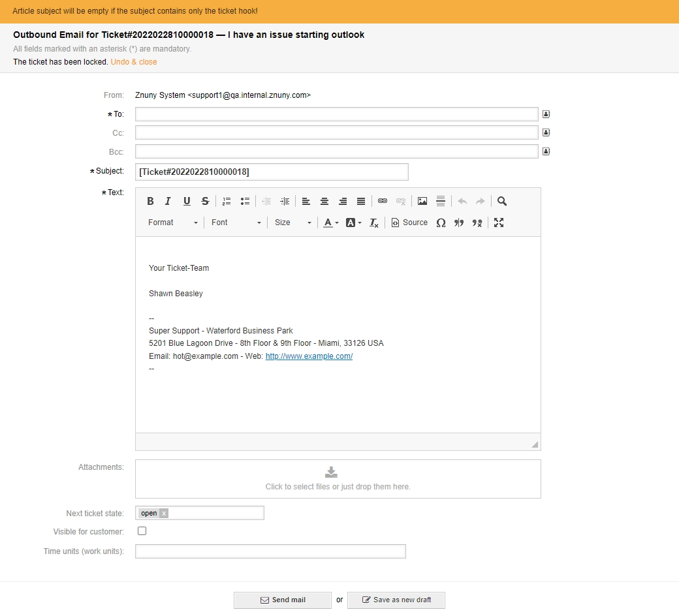The image size is (679, 616).
Task: Click the Send mail button
Action: click(282, 600)
